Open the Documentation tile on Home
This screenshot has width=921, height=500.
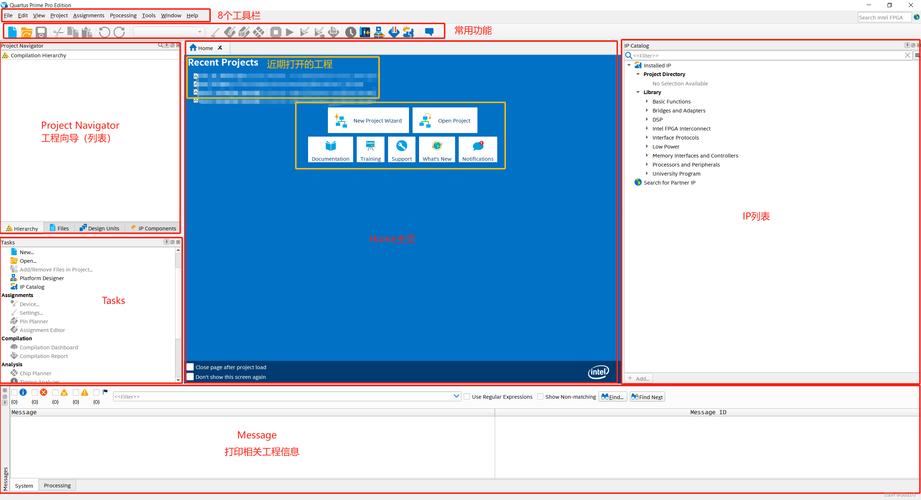pos(331,150)
